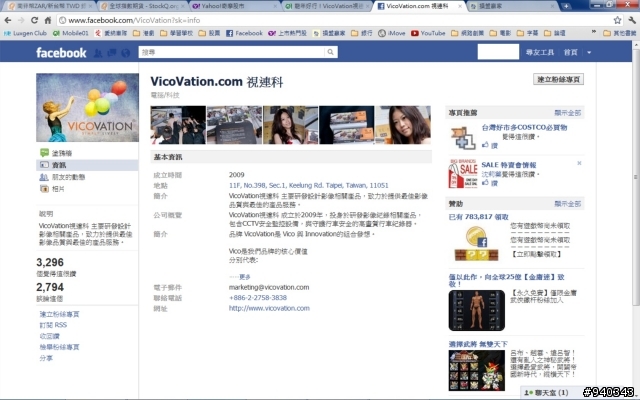Open the iMove bookmark

391,33
